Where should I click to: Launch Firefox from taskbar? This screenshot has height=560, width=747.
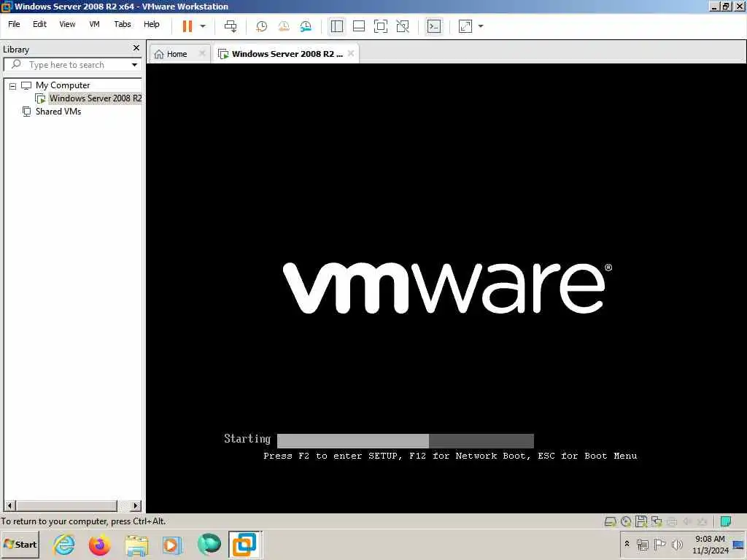(99, 544)
